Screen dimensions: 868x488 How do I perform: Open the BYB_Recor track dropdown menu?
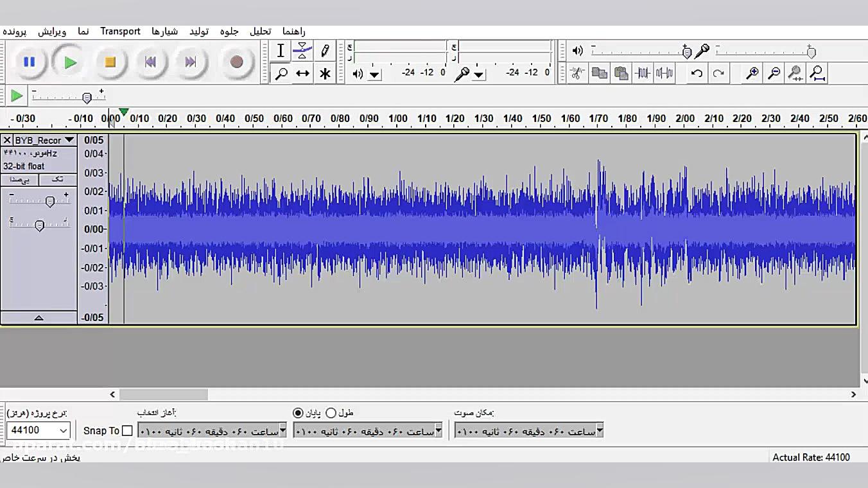(69, 140)
